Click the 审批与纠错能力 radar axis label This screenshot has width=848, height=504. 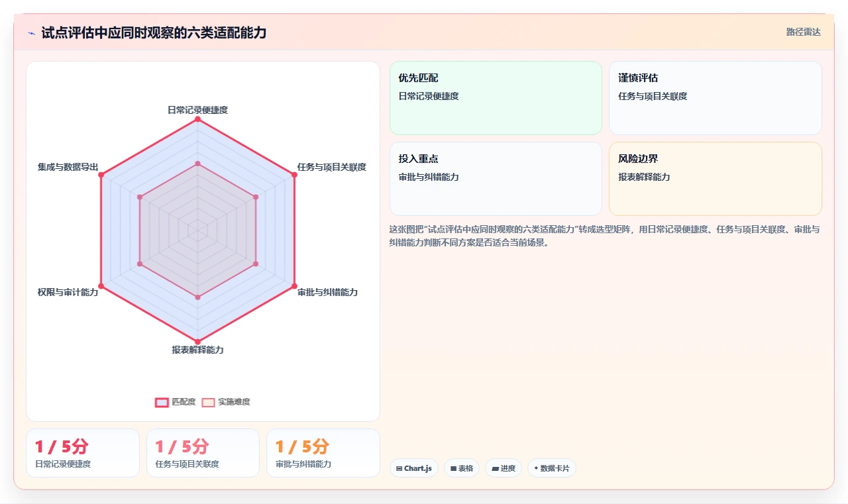tap(327, 292)
